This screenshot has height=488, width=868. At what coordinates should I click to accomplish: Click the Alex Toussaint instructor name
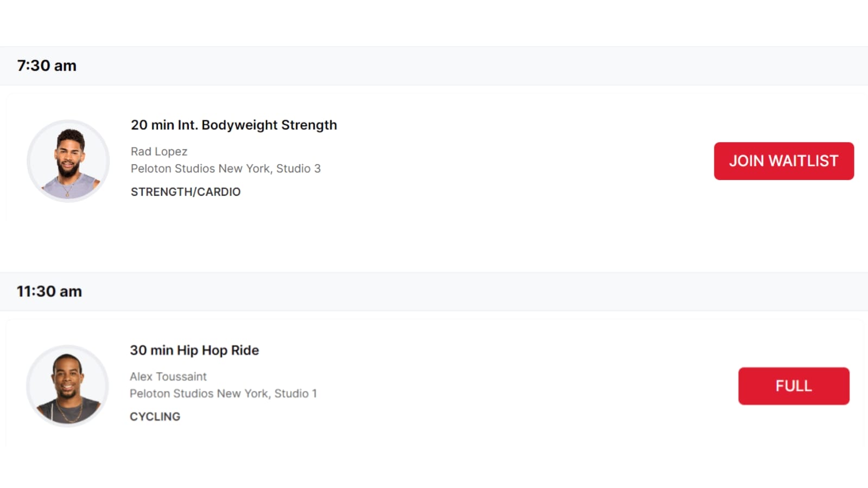point(168,376)
